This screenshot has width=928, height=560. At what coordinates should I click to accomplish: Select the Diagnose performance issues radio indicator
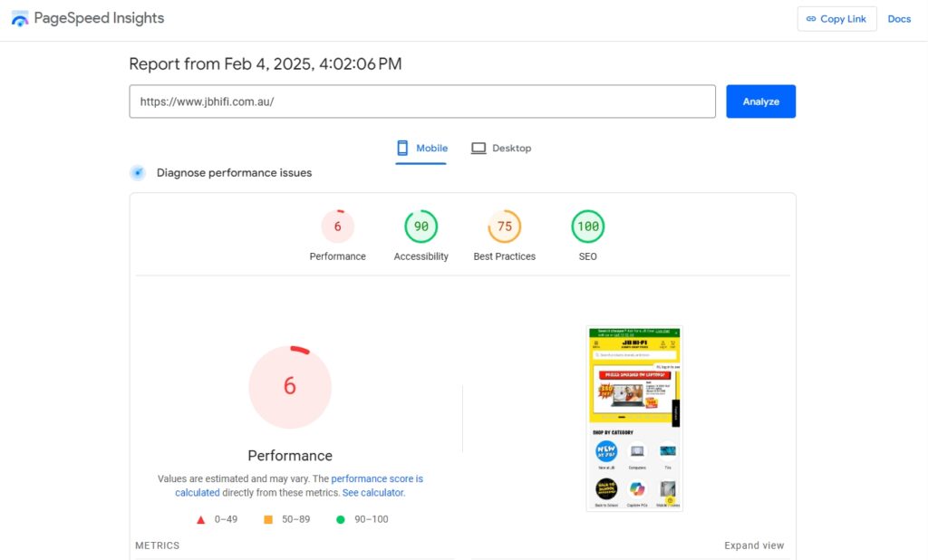[138, 172]
